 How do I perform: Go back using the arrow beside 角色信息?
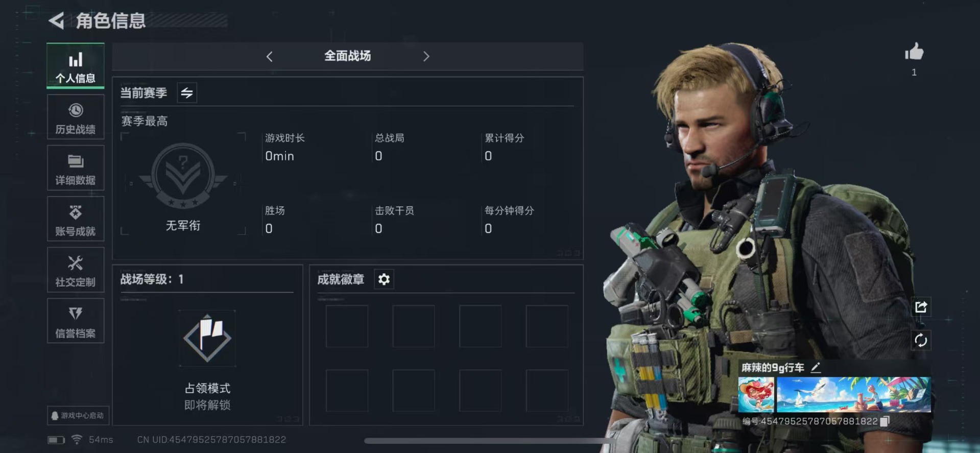tap(56, 21)
